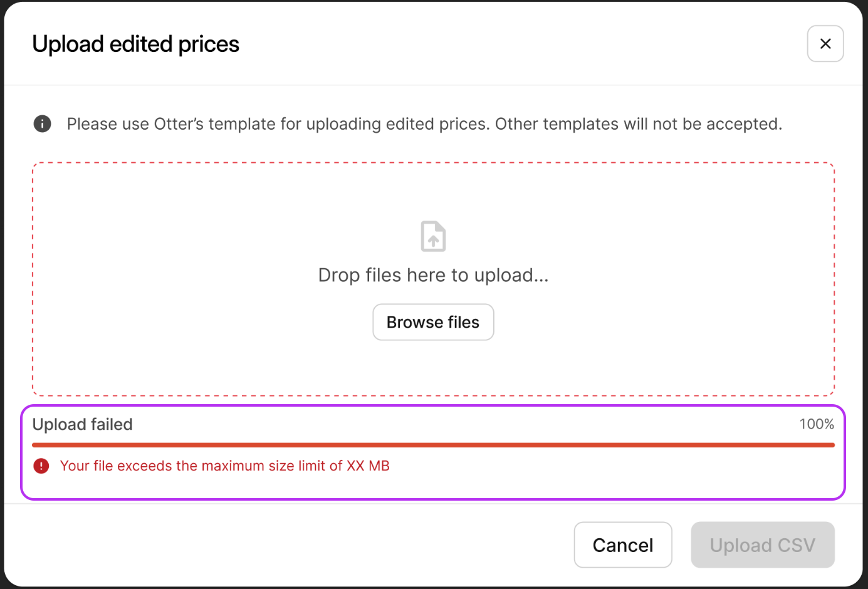Click the "Upload edited prices" dialog title
The height and width of the screenshot is (589, 868).
[135, 44]
